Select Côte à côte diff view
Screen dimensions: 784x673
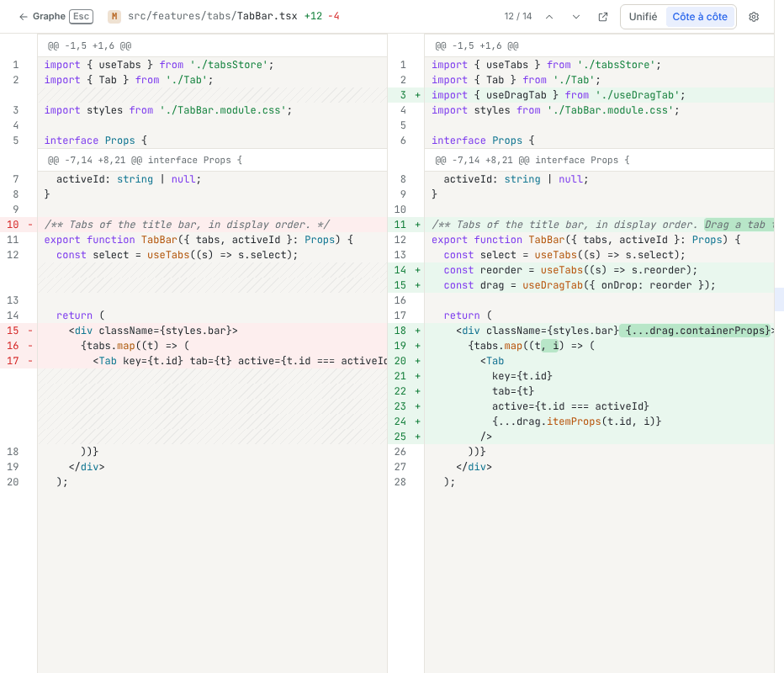(700, 17)
